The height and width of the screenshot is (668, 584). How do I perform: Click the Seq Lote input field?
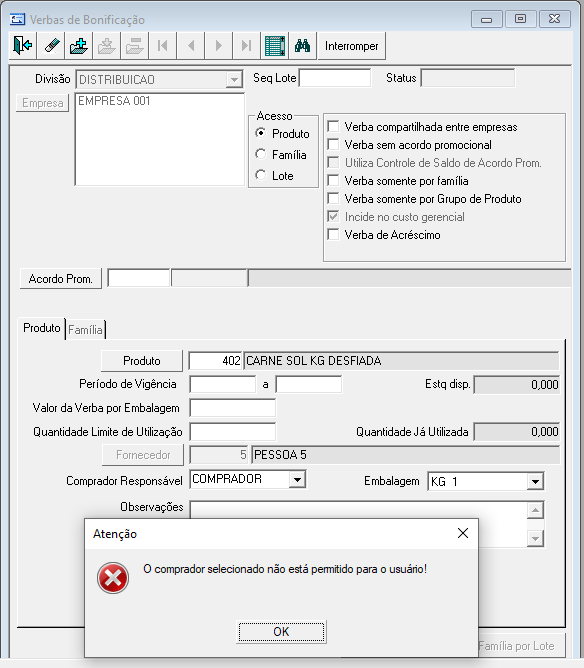[x=335, y=78]
